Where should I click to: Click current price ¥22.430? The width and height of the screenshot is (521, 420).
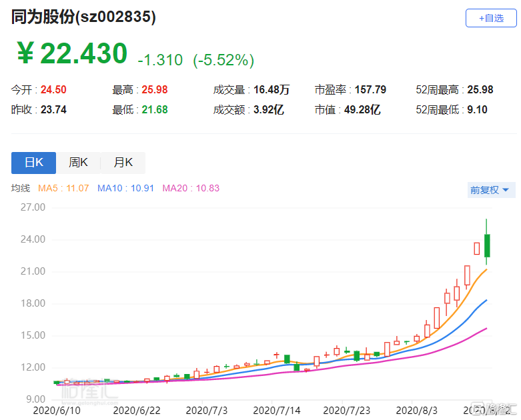click(72, 53)
